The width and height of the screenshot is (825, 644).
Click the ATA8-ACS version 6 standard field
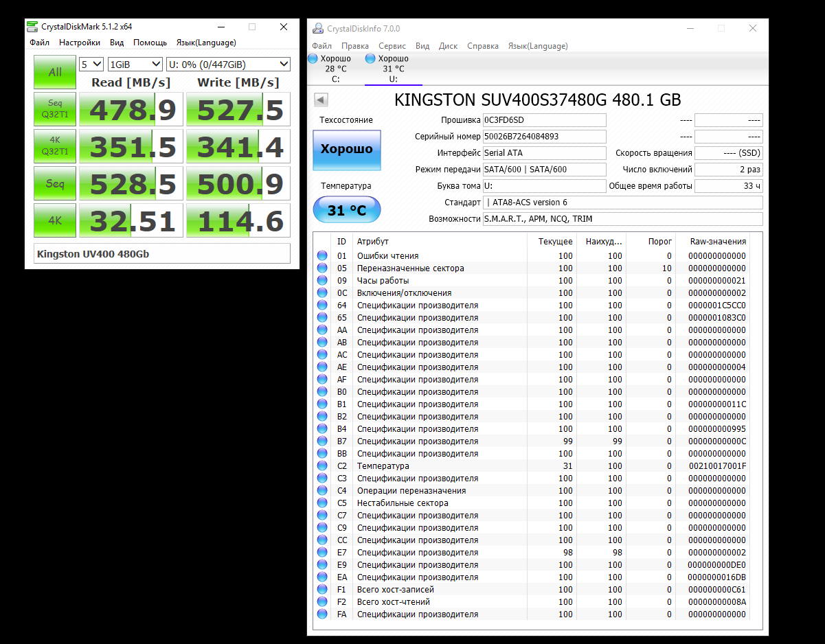(x=623, y=203)
